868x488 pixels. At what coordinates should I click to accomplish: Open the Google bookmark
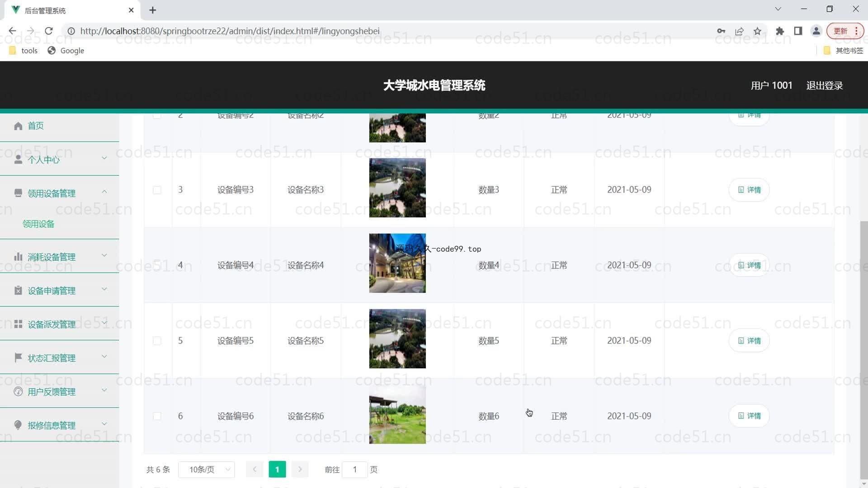pyautogui.click(x=66, y=51)
